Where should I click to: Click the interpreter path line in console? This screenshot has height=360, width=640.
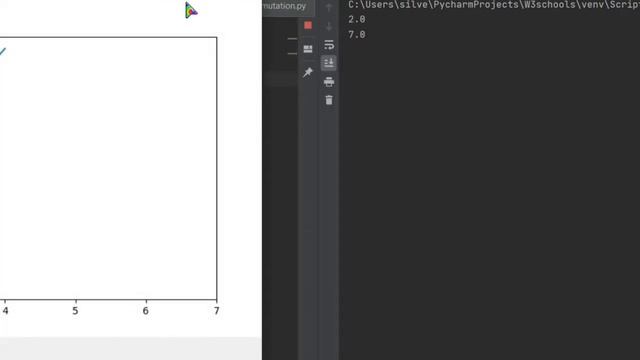tap(494, 5)
